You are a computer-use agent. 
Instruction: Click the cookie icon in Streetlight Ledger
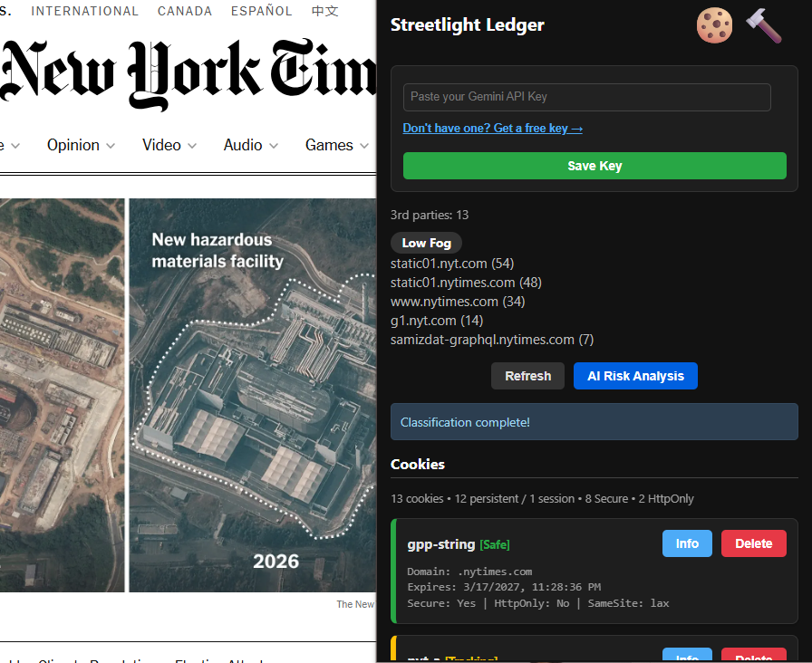pyautogui.click(x=714, y=24)
